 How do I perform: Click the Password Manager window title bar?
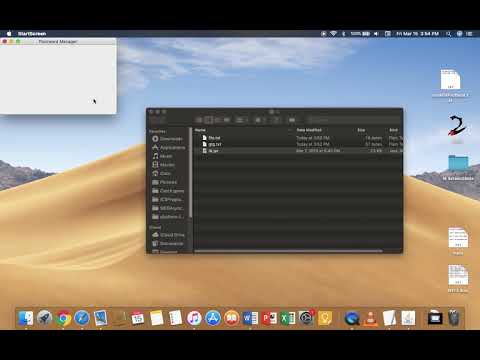[x=58, y=41]
